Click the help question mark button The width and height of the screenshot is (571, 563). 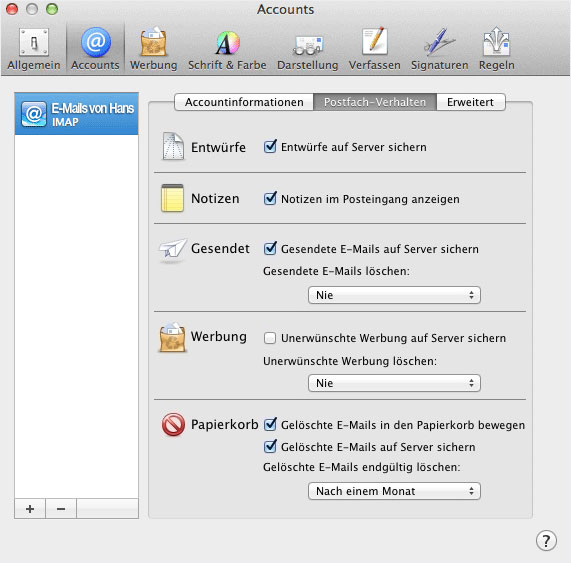pyautogui.click(x=546, y=541)
